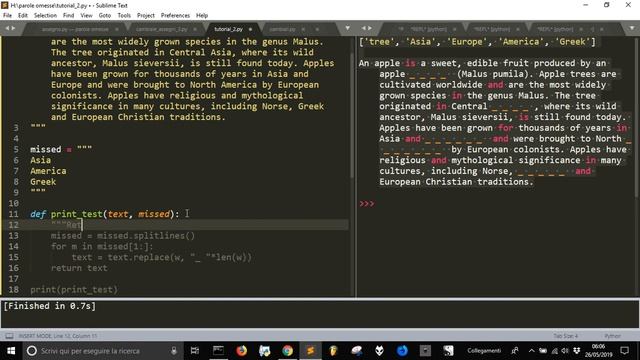640x360 pixels.
Task: Open the clock showing 06:06
Action: [598, 351]
